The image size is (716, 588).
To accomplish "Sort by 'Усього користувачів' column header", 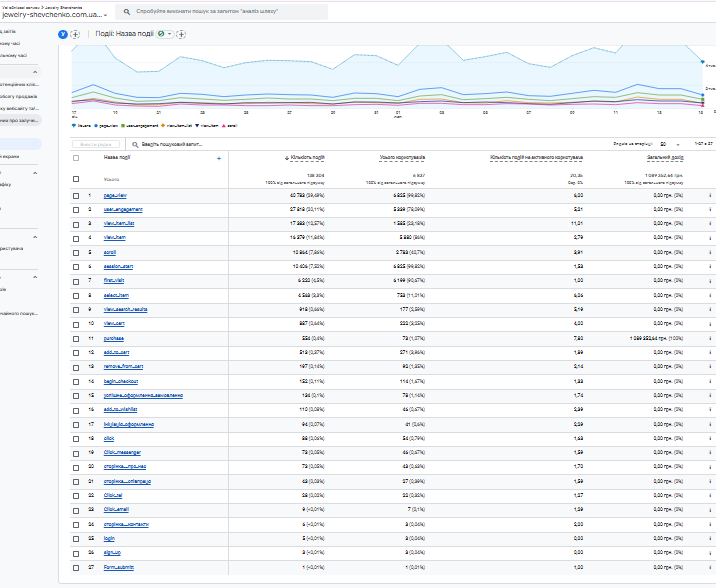I will [x=402, y=158].
